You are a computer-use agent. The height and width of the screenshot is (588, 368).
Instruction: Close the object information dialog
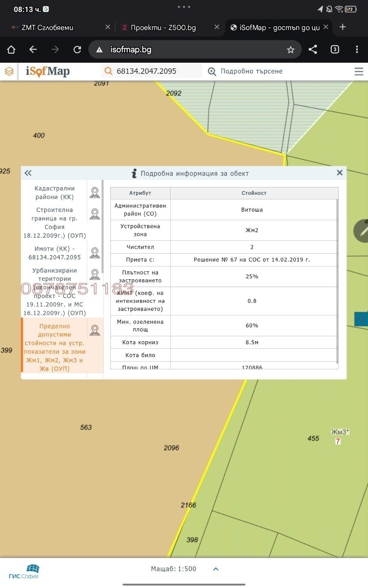[x=340, y=173]
